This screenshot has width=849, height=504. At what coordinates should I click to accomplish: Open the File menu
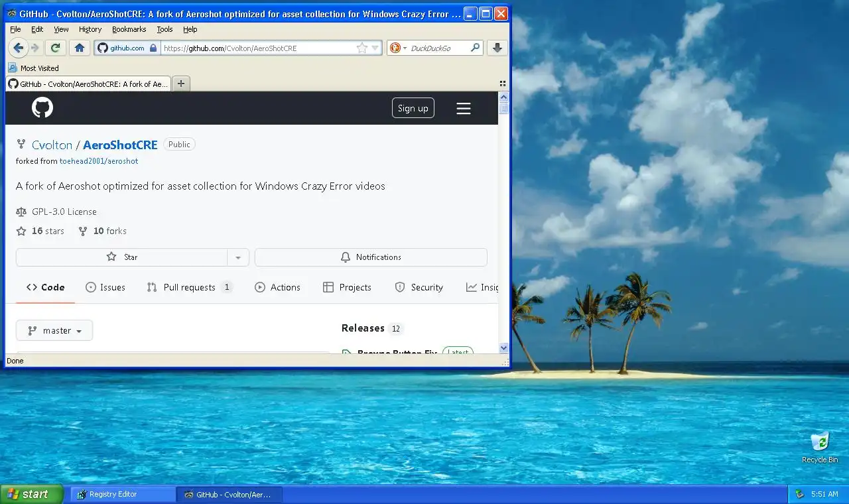tap(15, 29)
